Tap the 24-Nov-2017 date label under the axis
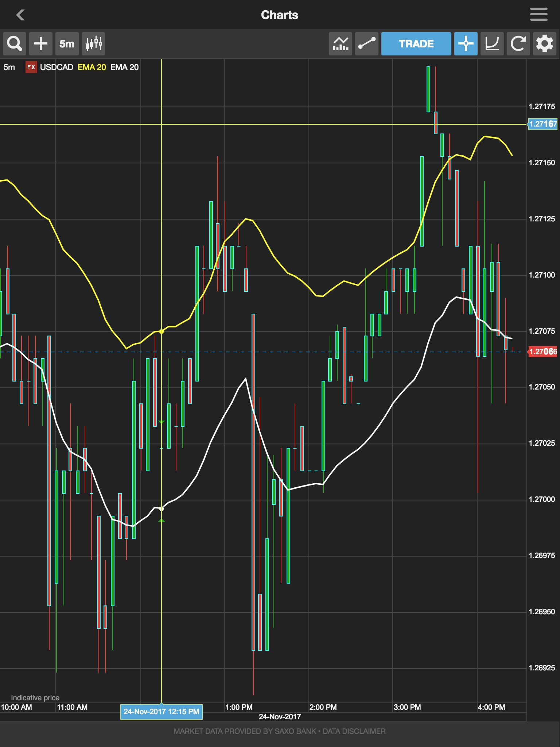Screen dimensions: 560x747 280,717
